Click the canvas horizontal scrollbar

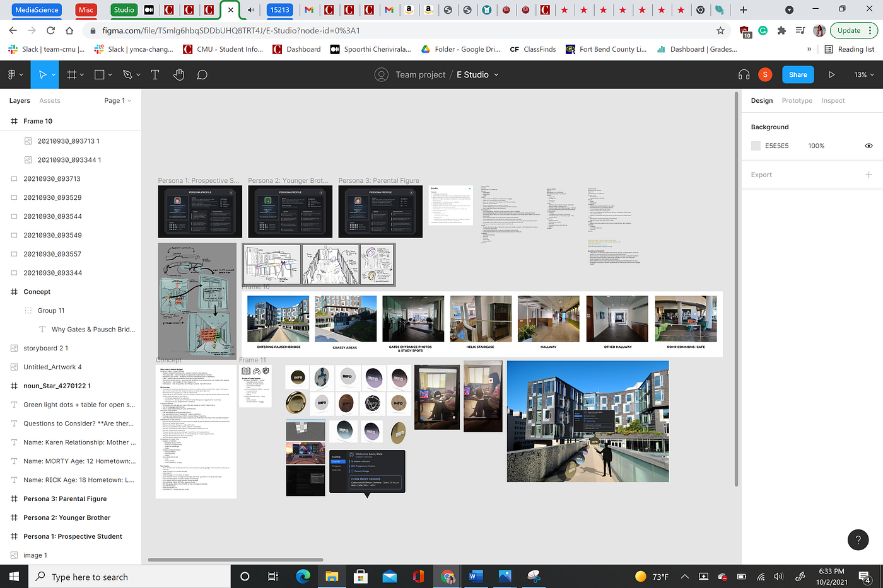click(235, 559)
